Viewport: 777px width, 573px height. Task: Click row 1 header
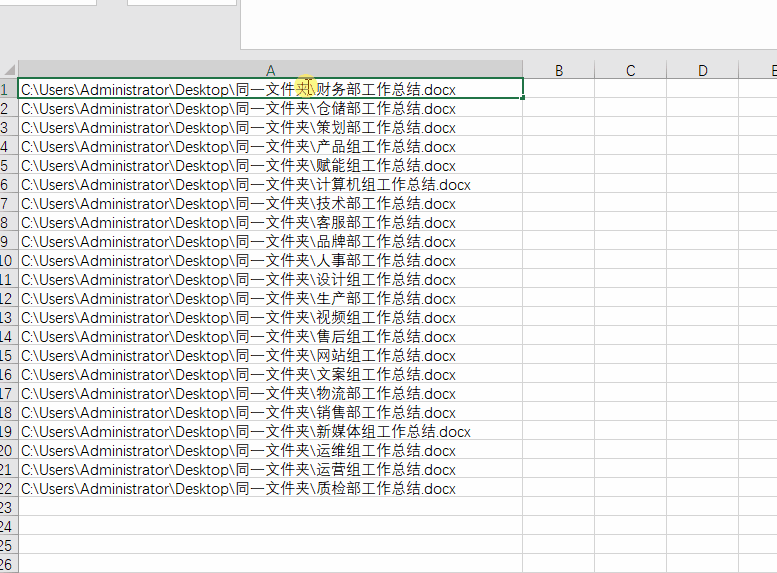click(8, 90)
